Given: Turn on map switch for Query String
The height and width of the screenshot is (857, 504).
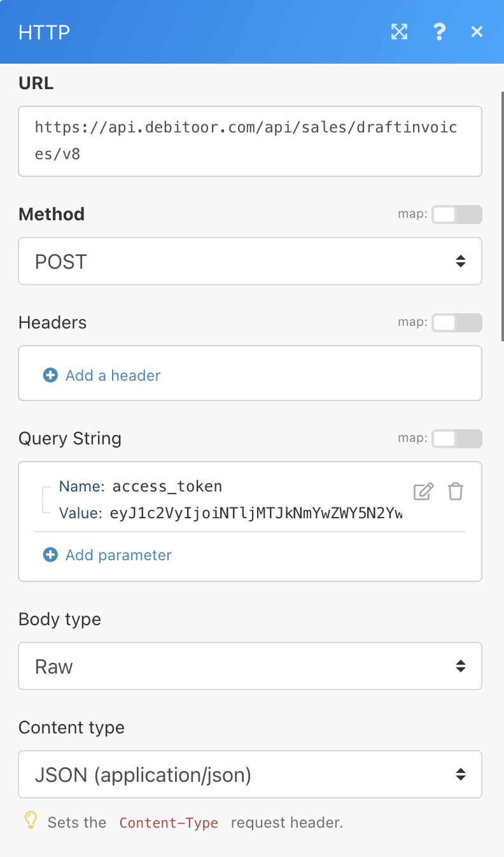Looking at the screenshot, I should pos(457,439).
